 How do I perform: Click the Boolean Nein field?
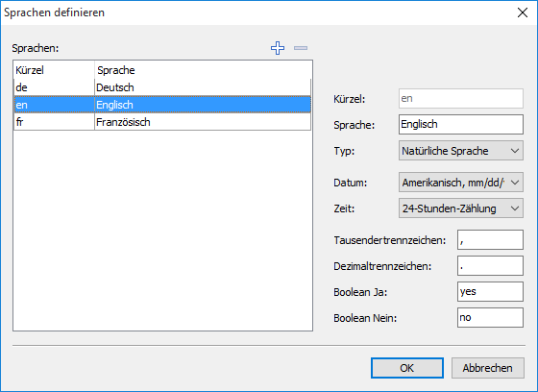pos(490,317)
